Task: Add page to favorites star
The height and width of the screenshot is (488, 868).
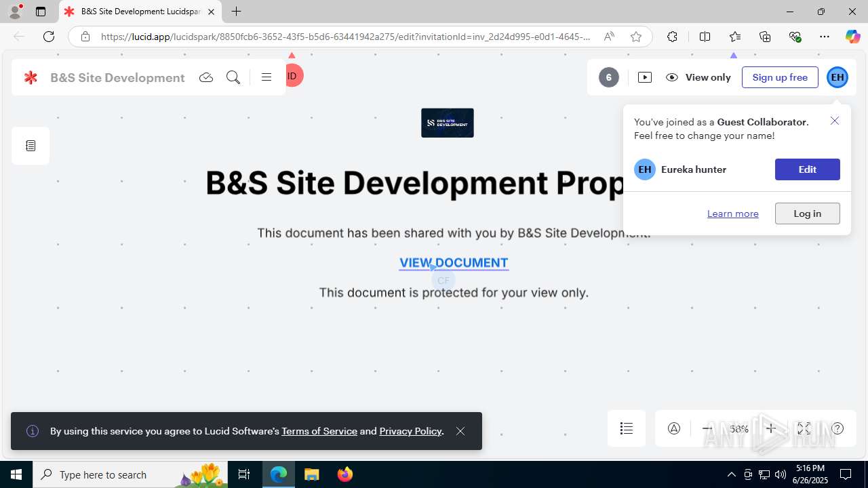Action: [x=636, y=37]
